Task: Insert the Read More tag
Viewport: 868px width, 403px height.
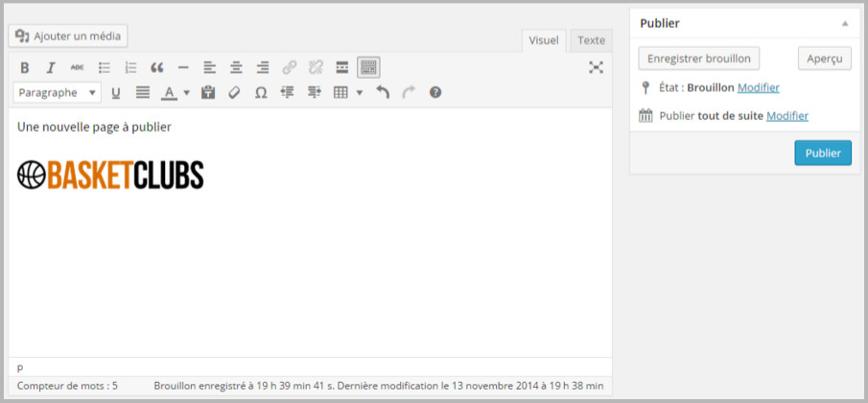Action: [342, 67]
